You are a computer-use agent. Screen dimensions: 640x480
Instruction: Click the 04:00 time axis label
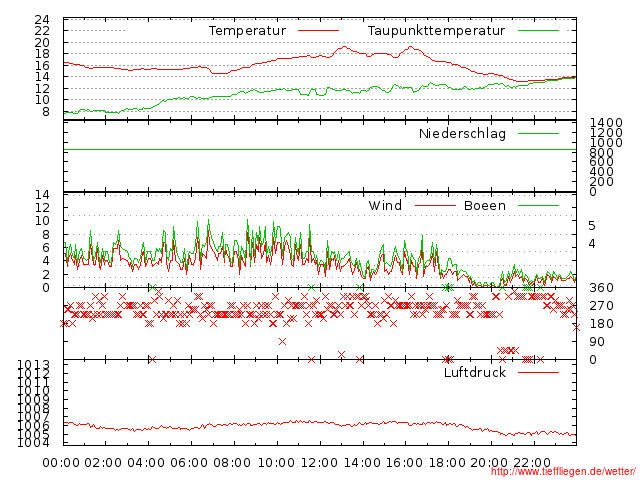146,463
